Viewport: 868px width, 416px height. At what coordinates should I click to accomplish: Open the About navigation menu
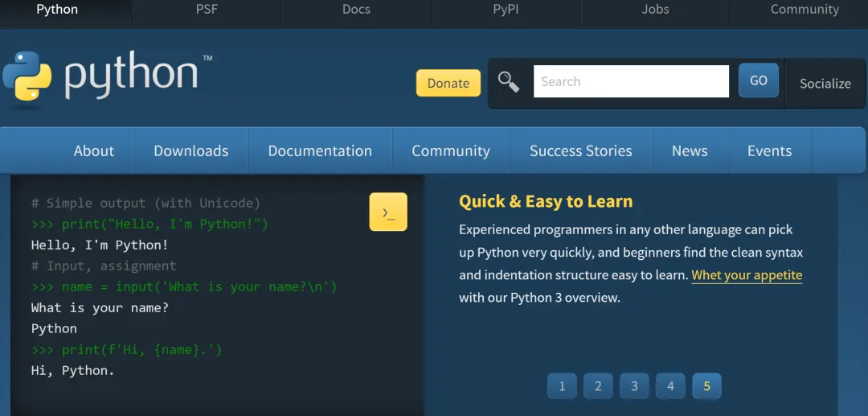point(94,150)
